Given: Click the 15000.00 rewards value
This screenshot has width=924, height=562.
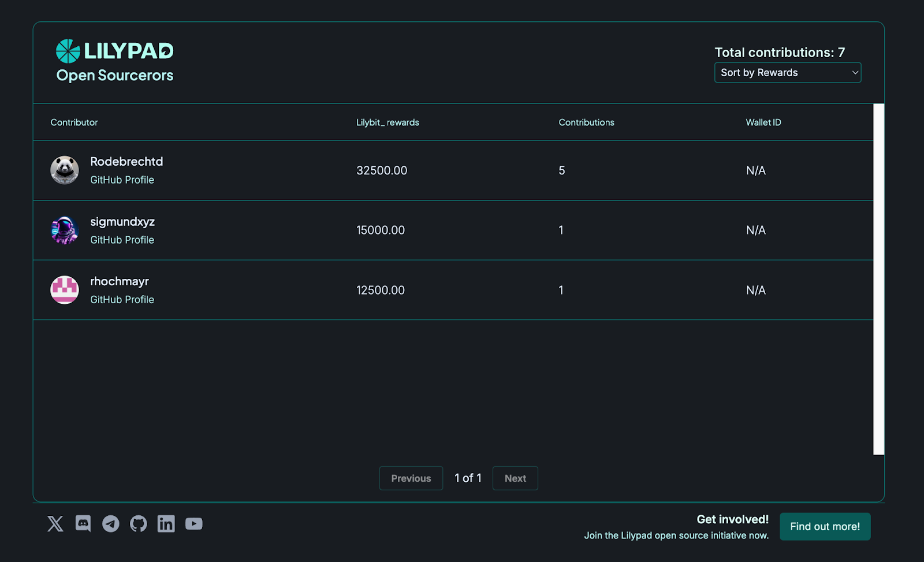Looking at the screenshot, I should click(x=381, y=230).
